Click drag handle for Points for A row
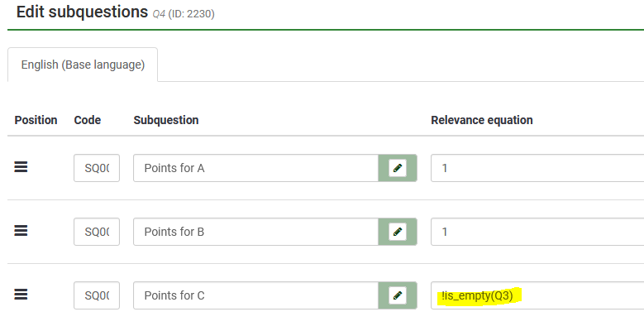This screenshot has height=331, width=644. [21, 167]
